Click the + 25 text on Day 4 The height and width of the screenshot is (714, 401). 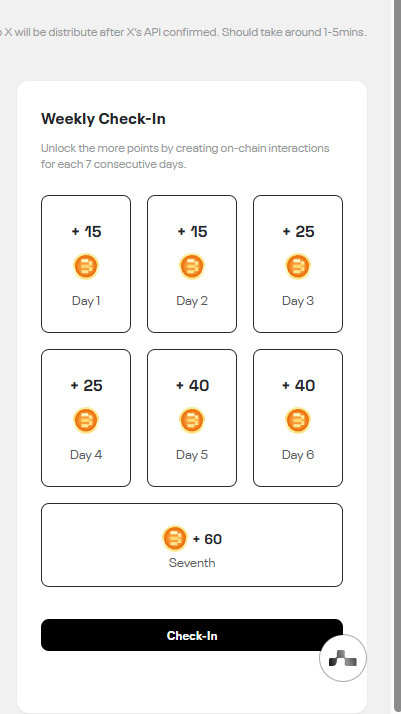86,385
